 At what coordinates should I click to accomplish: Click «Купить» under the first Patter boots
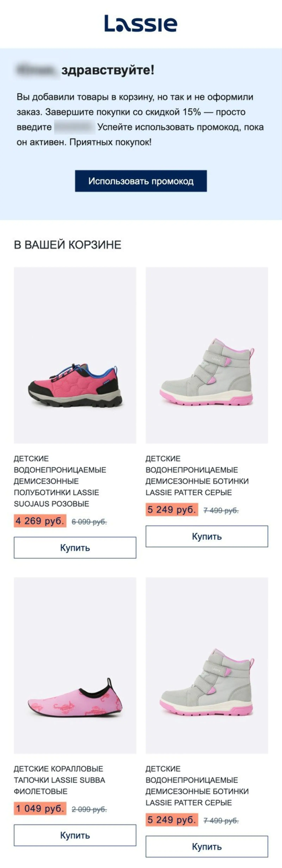[x=207, y=536]
